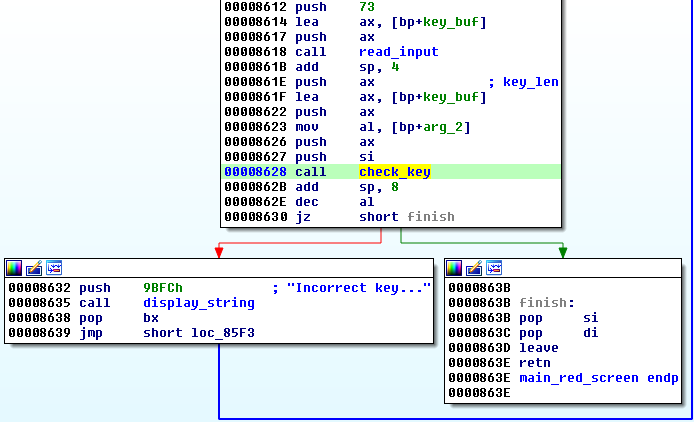Click the arg_2 operand in the mov instruction
Image resolution: width=694 pixels, height=422 pixels.
click(x=443, y=127)
